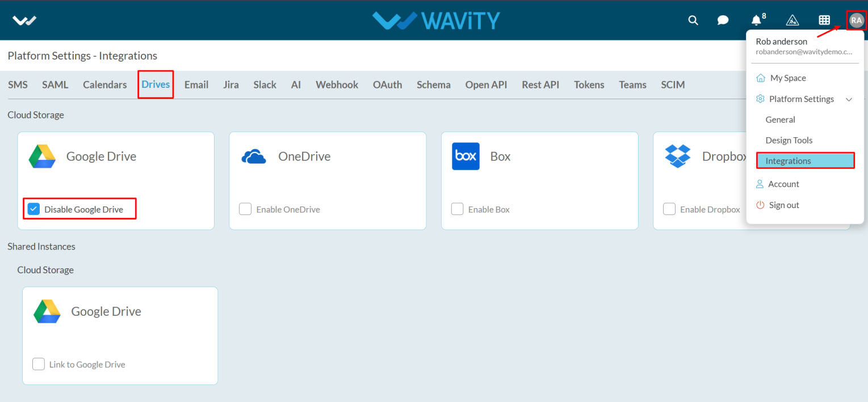Viewport: 868px width, 402px height.
Task: Switch to the Teams tab
Action: (632, 84)
